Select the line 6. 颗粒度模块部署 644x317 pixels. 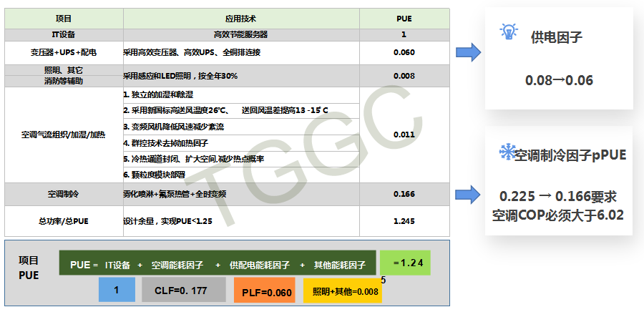pos(154,175)
